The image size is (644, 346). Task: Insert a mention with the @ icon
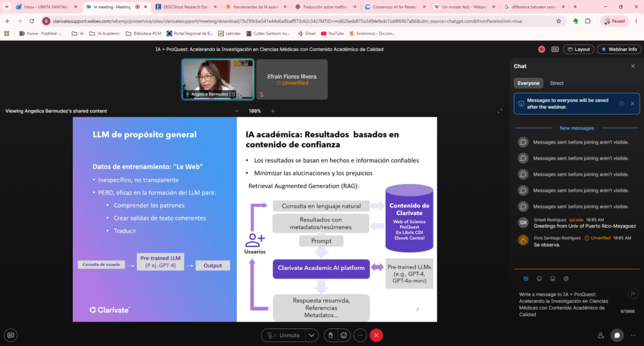click(x=566, y=279)
